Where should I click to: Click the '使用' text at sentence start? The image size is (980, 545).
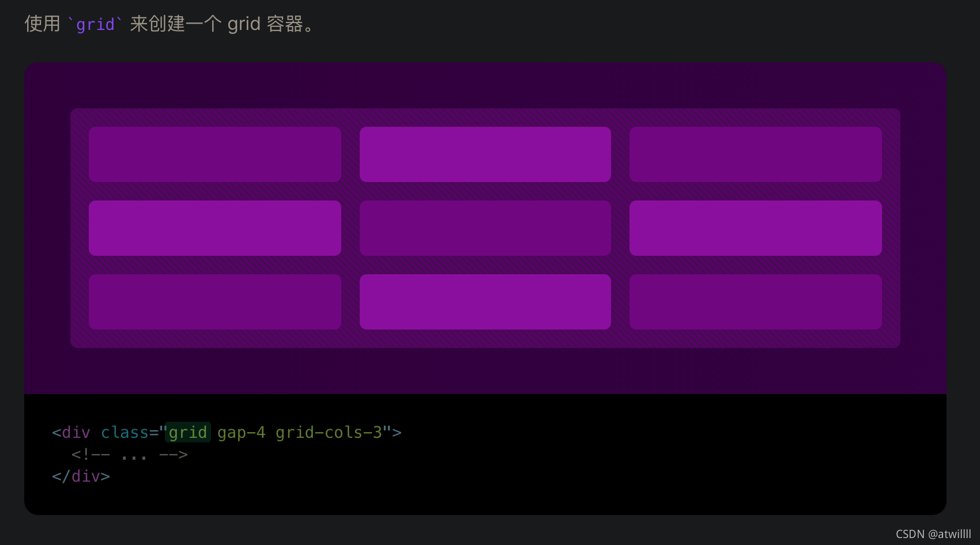point(42,24)
